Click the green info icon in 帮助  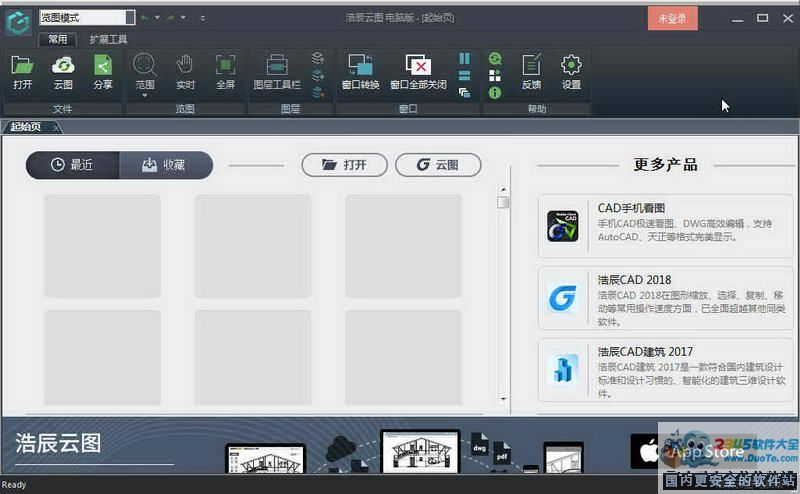point(495,92)
